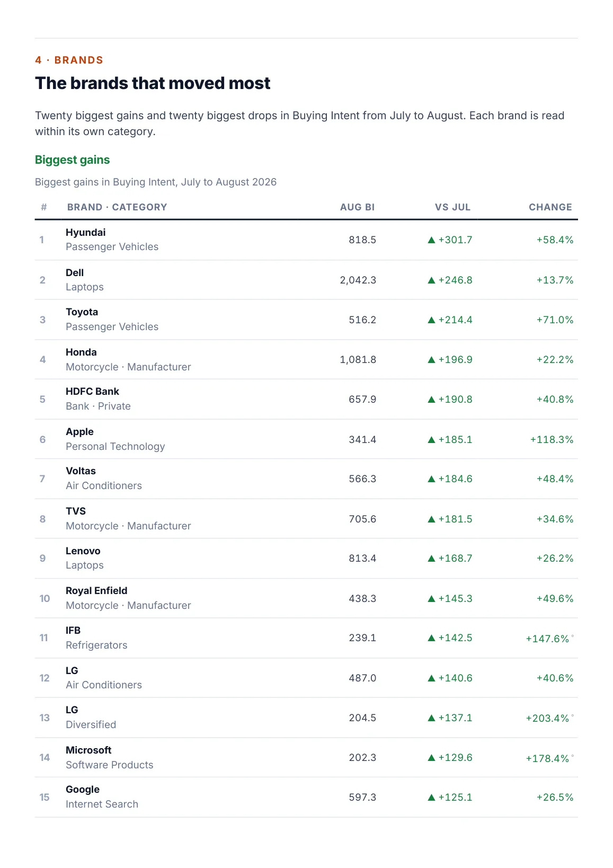Select the Honda brand name

pyautogui.click(x=81, y=352)
